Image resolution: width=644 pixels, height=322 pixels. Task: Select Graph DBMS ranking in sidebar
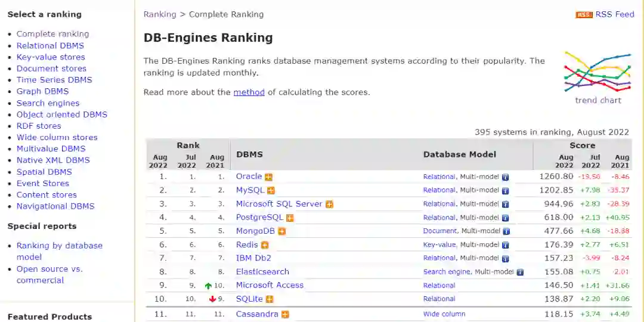click(x=42, y=91)
